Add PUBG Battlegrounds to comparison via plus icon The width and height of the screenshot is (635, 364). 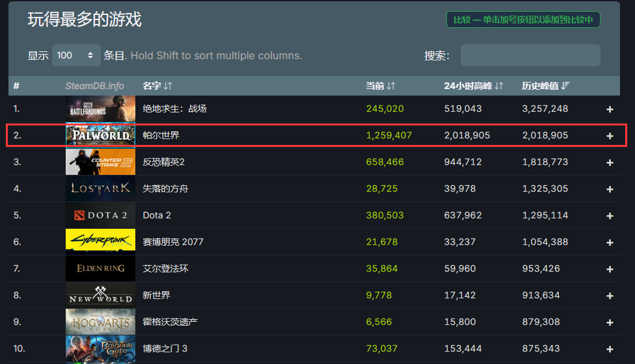click(x=610, y=109)
